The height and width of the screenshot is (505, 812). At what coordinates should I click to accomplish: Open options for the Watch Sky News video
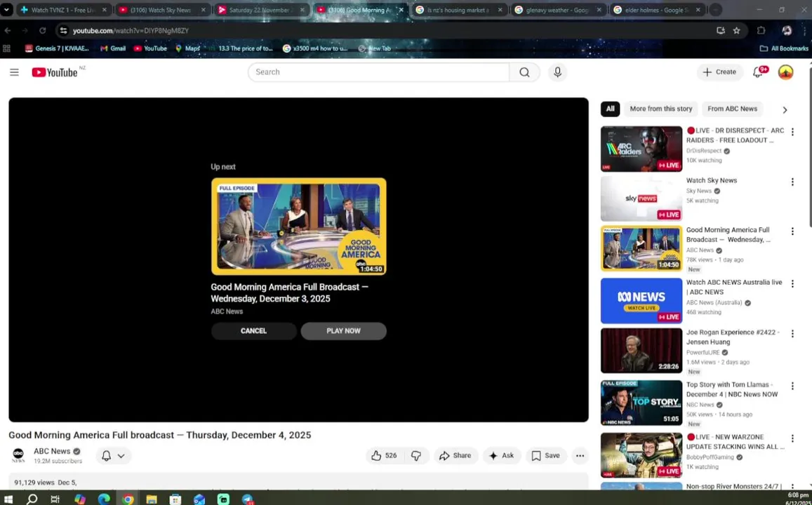pos(792,182)
